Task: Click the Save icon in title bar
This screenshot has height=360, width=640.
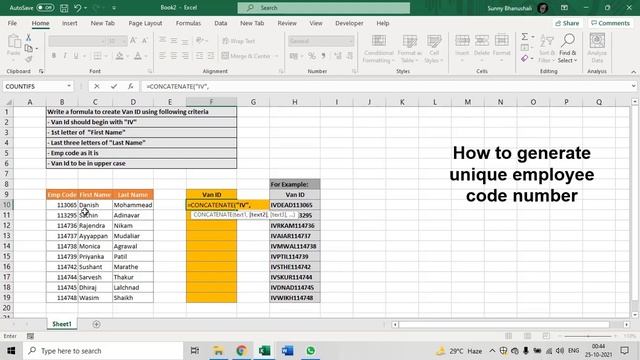Action: pos(64,7)
